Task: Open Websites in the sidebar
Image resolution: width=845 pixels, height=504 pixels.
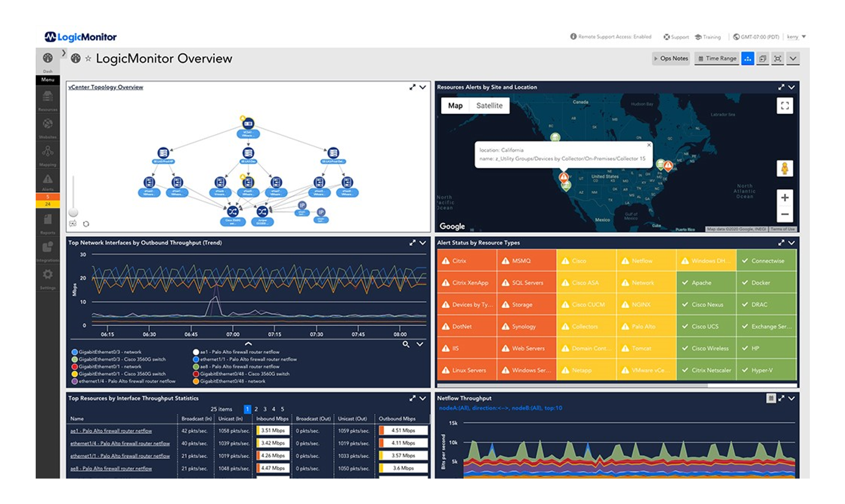Action: (48, 128)
